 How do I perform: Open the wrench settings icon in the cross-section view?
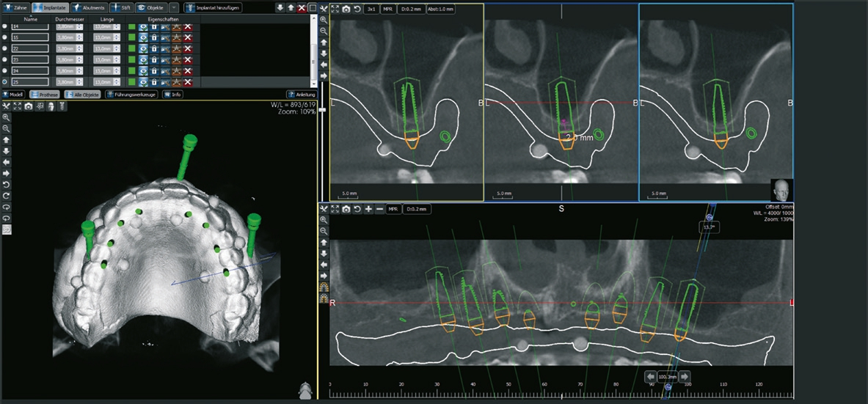pyautogui.click(x=324, y=9)
